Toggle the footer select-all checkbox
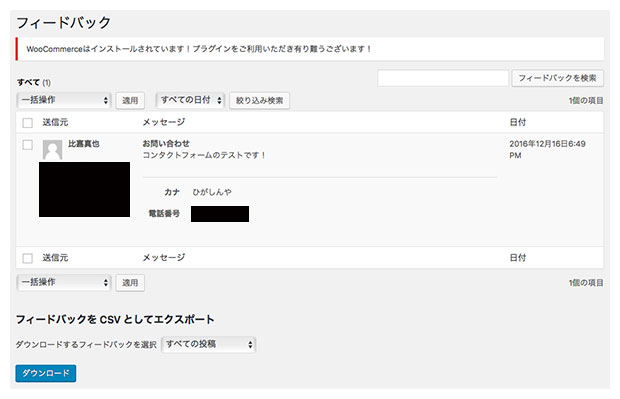Image resolution: width=620 pixels, height=399 pixels. (x=28, y=258)
